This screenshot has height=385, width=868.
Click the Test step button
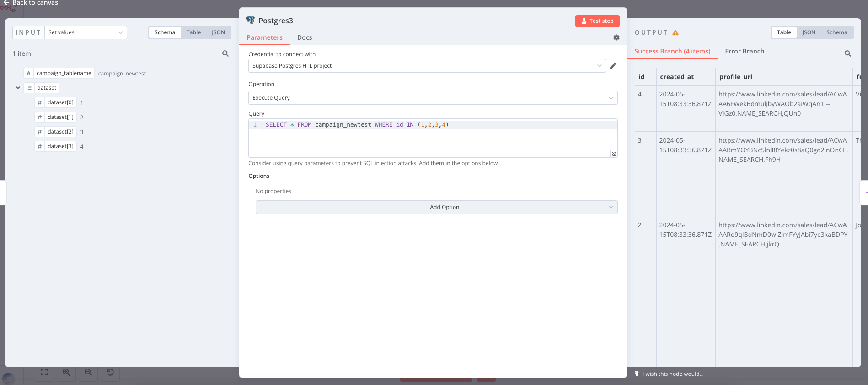pos(597,21)
